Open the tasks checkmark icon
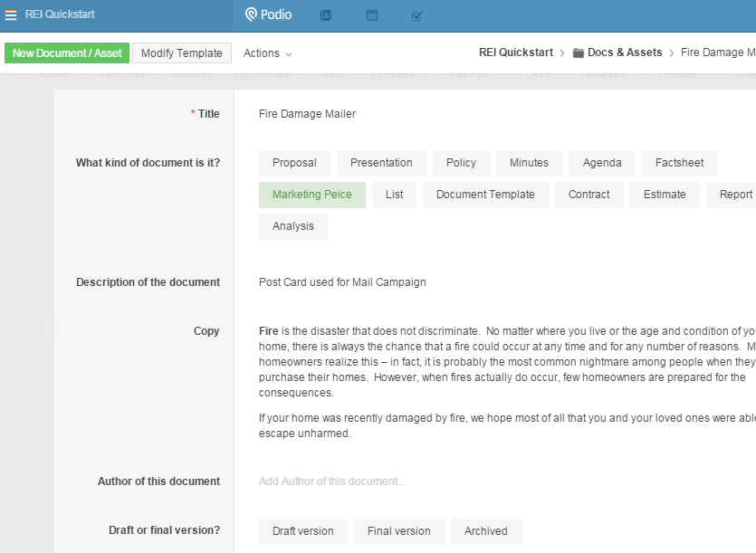Image resolution: width=756 pixels, height=553 pixels. 416,15
